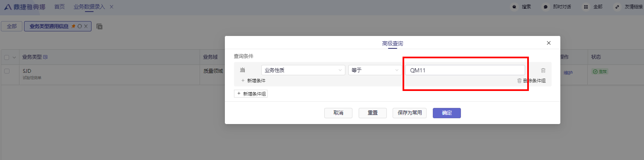Close the 业务数据录入 tab
The image size is (644, 160).
(x=111, y=7)
